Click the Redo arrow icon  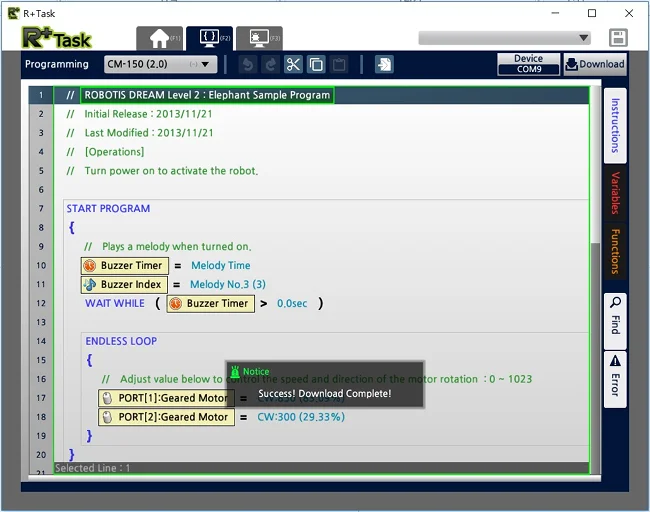pos(271,65)
